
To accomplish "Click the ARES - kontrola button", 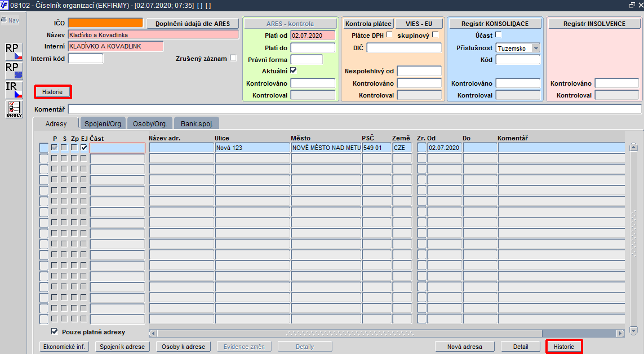I will pyautogui.click(x=290, y=24).
